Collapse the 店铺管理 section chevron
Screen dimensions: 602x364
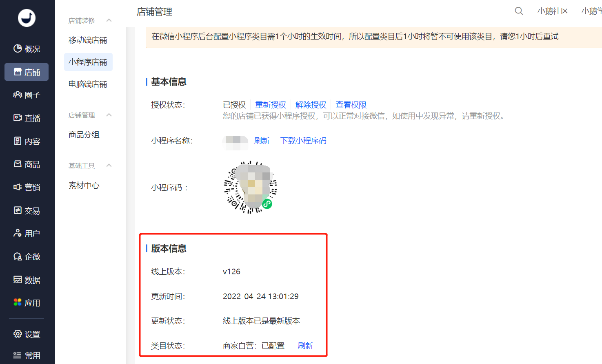(x=109, y=115)
